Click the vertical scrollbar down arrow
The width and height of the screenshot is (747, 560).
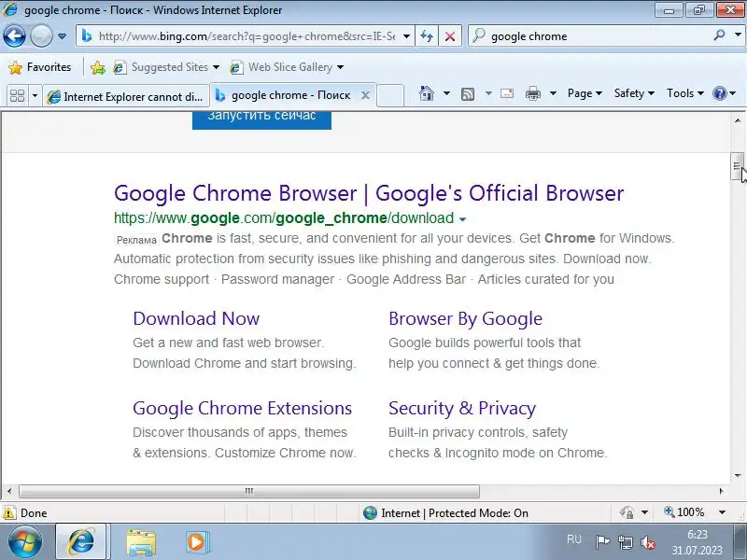click(x=738, y=475)
